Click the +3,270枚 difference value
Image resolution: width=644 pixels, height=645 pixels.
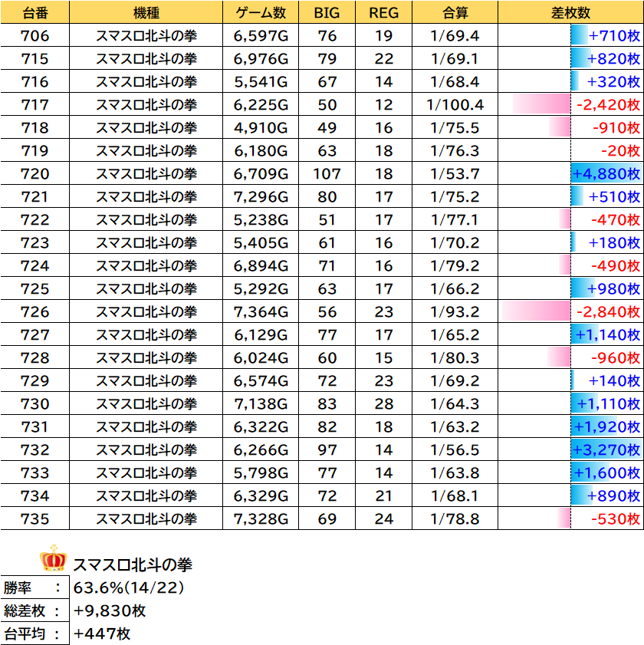pos(606,449)
